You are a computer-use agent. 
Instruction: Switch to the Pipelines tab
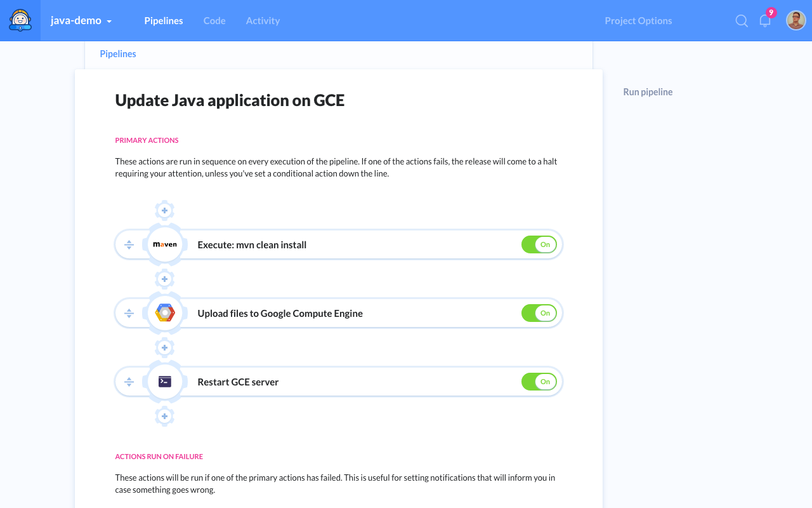click(x=164, y=21)
